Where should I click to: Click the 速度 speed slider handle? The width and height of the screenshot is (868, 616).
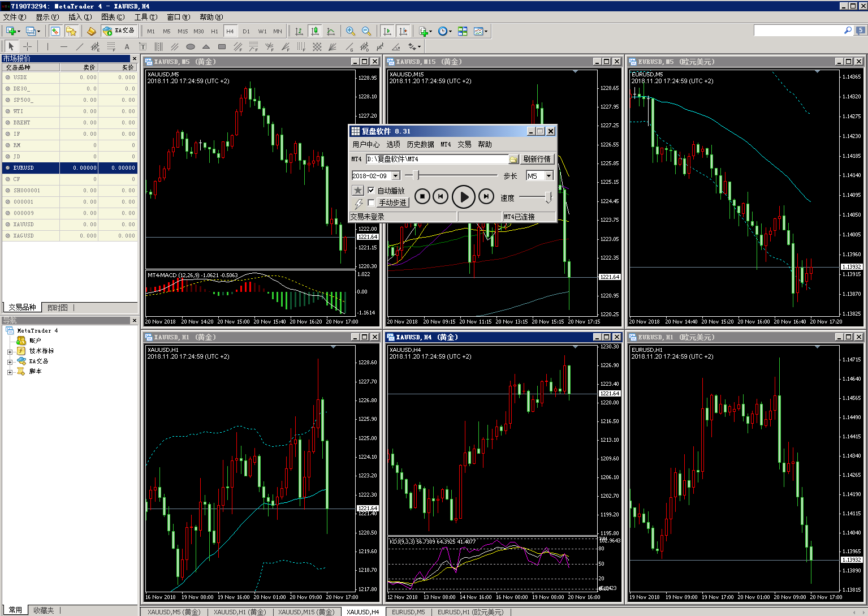click(x=548, y=197)
